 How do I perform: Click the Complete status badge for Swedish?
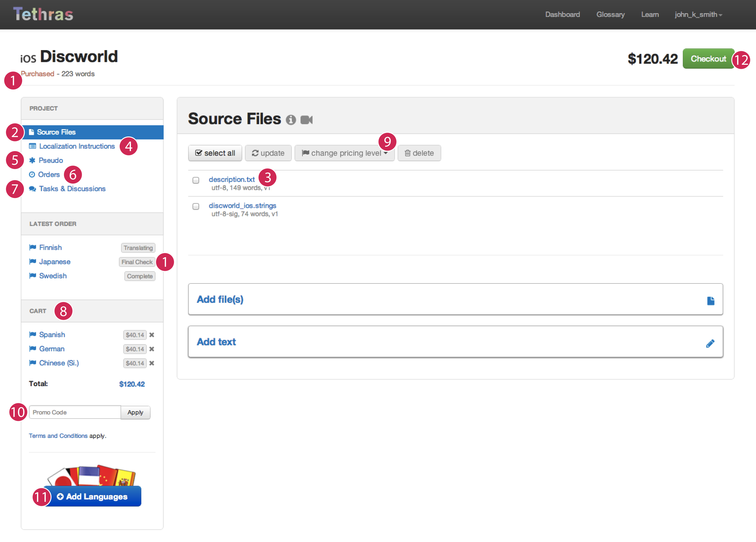click(x=140, y=276)
